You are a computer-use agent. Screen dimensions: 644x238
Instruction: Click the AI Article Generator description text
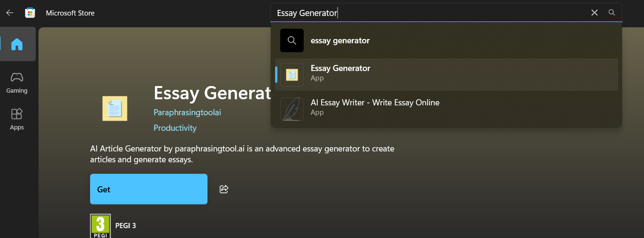[x=242, y=154]
